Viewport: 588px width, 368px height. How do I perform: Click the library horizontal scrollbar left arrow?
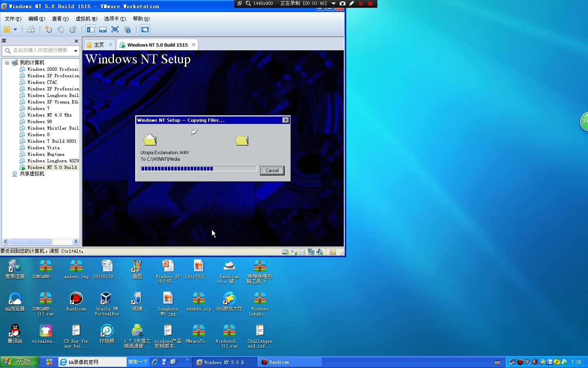click(6, 242)
